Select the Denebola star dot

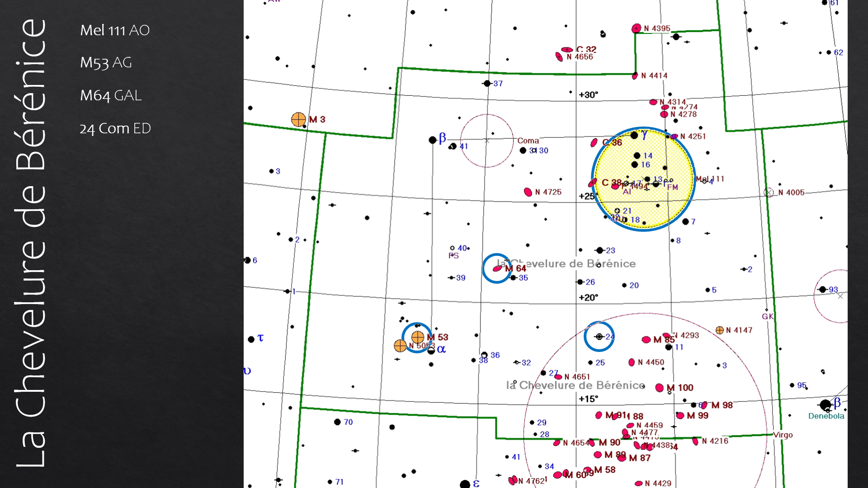[826, 404]
